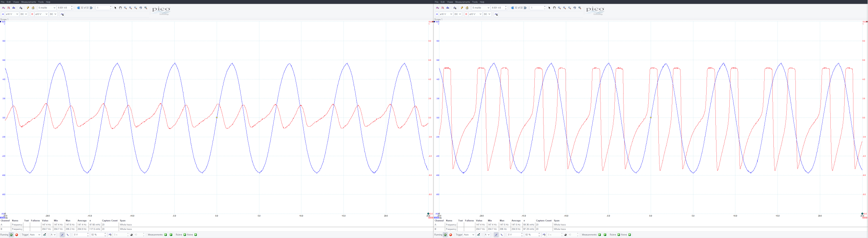Stop capture with red button, left window
The image size is (868, 238).
[17, 235]
